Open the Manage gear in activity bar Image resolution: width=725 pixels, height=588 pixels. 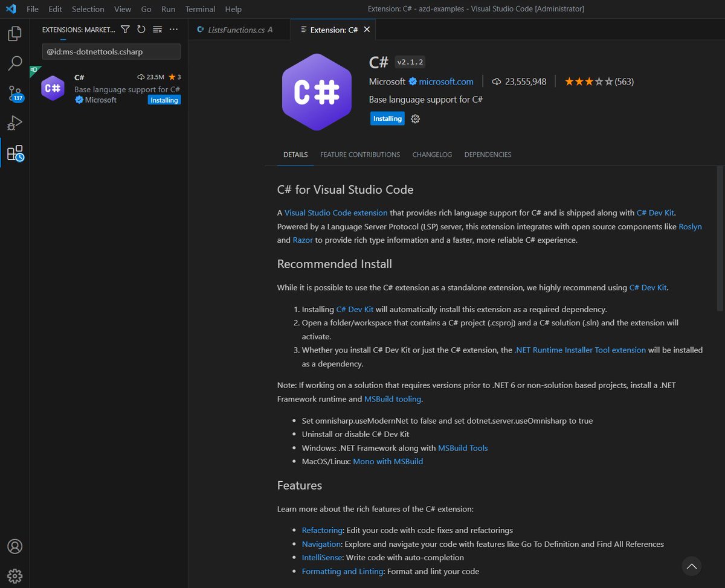pyautogui.click(x=14, y=575)
